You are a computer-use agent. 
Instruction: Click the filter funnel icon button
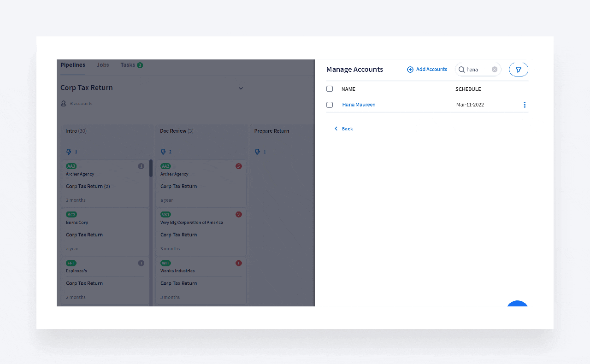[x=519, y=70]
